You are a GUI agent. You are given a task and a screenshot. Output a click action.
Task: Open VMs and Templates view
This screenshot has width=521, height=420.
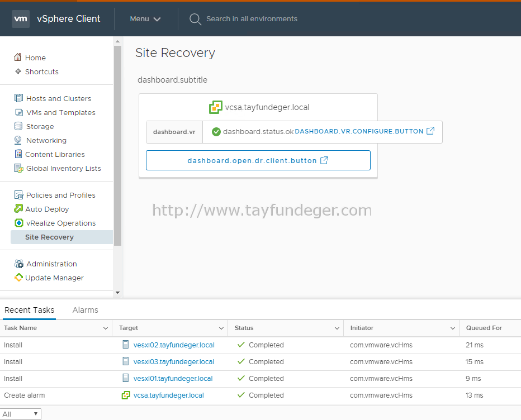(x=61, y=113)
